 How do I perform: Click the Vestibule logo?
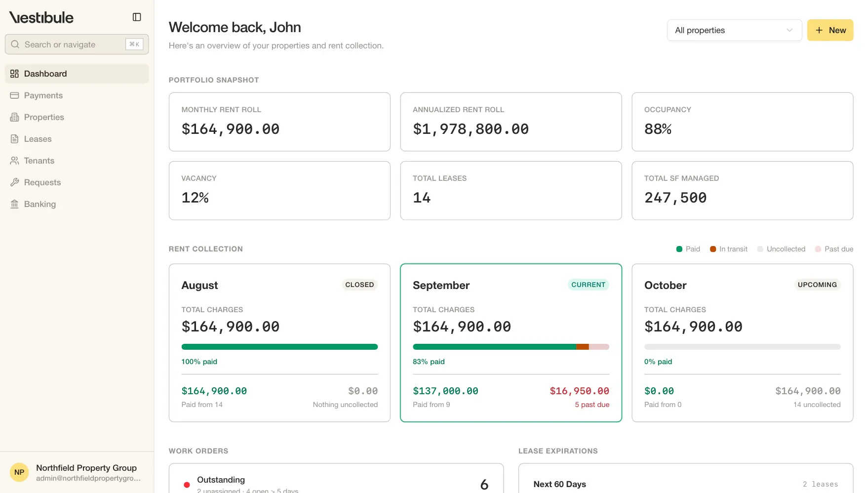point(41,17)
